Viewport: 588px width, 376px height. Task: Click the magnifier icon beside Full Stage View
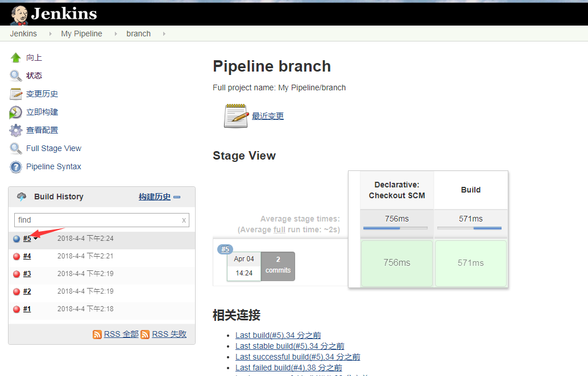(x=16, y=149)
